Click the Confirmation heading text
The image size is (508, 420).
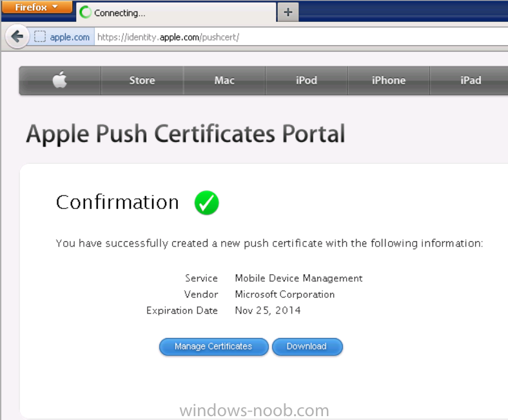pos(117,203)
